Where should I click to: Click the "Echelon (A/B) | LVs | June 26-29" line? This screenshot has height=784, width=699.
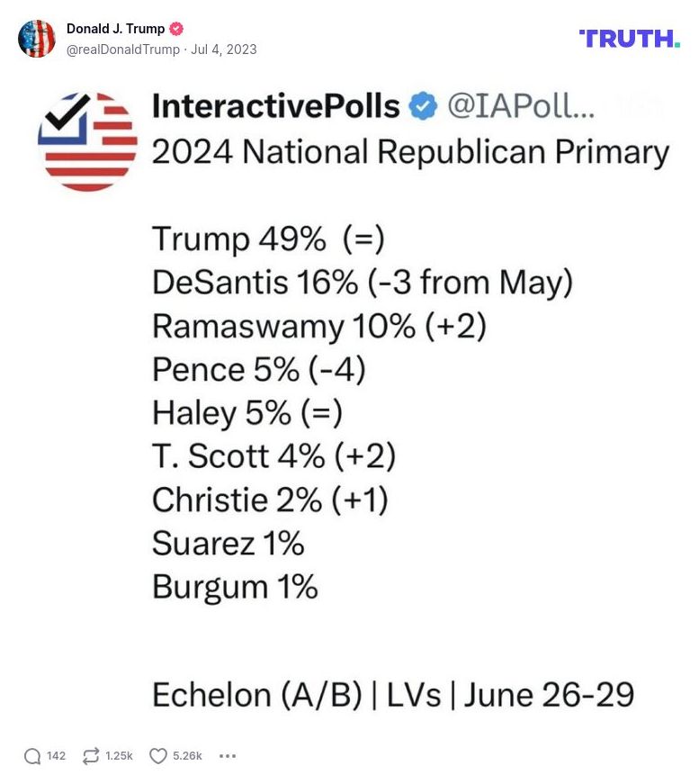pyautogui.click(x=393, y=695)
